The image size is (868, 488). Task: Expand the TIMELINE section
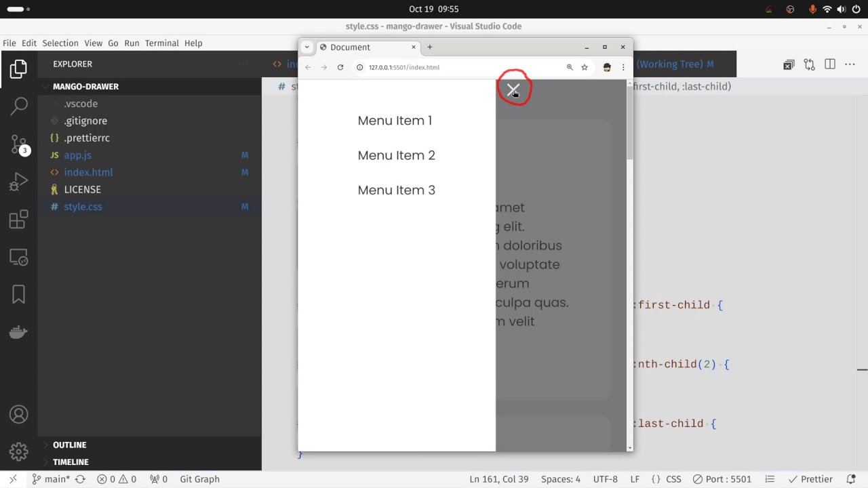click(x=149, y=462)
